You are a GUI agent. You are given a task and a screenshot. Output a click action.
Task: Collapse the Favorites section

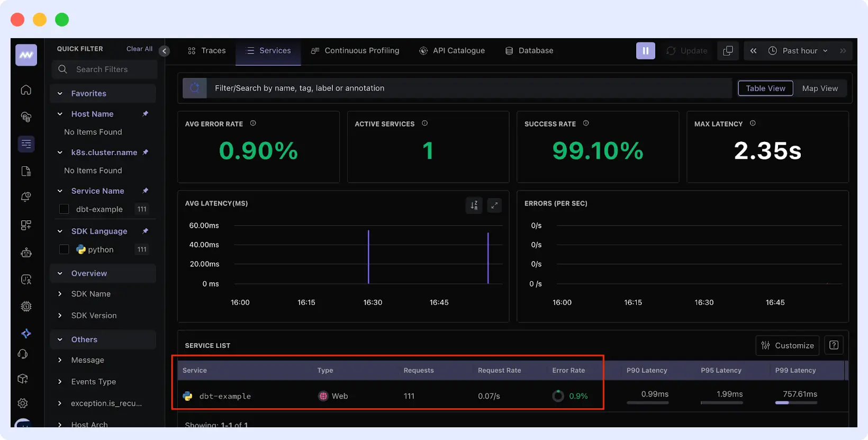tap(60, 93)
